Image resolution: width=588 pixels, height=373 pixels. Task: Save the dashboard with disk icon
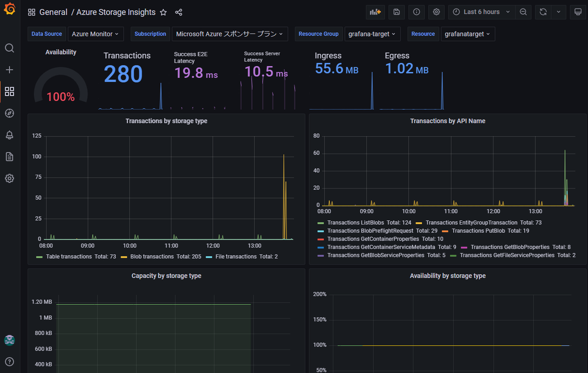pos(396,12)
